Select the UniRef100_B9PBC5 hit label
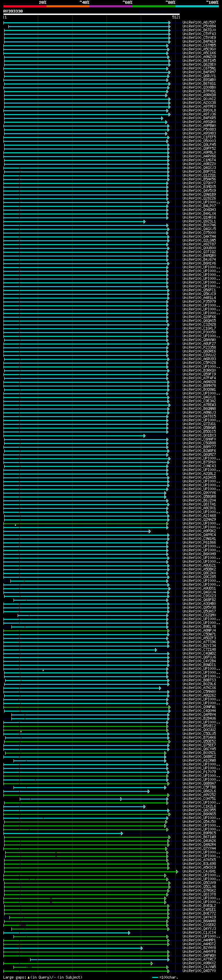The height and width of the screenshot is (980, 222). 199,833
